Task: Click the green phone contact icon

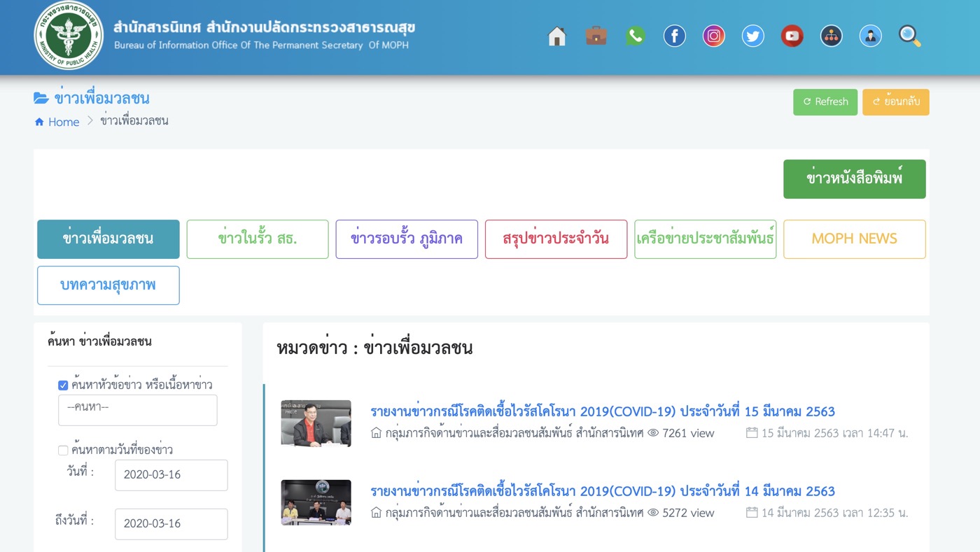Action: point(635,35)
